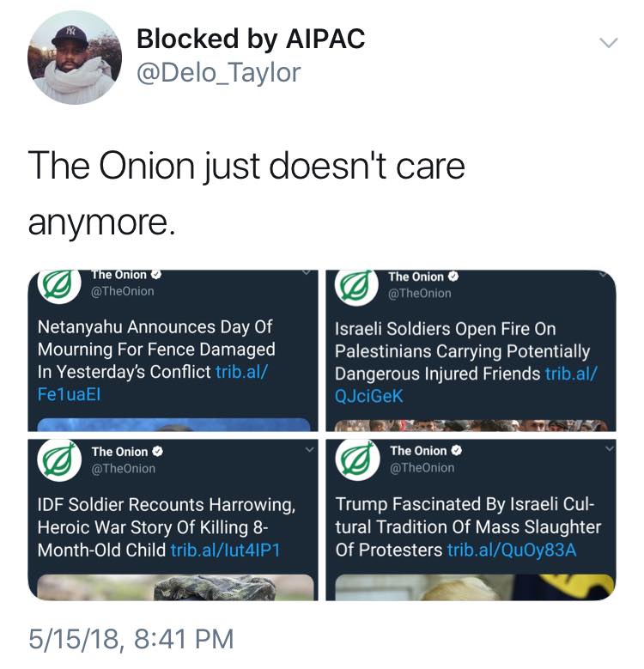Click the @Delo_Taylor handle
This screenshot has width=644, height=669.
[x=219, y=73]
